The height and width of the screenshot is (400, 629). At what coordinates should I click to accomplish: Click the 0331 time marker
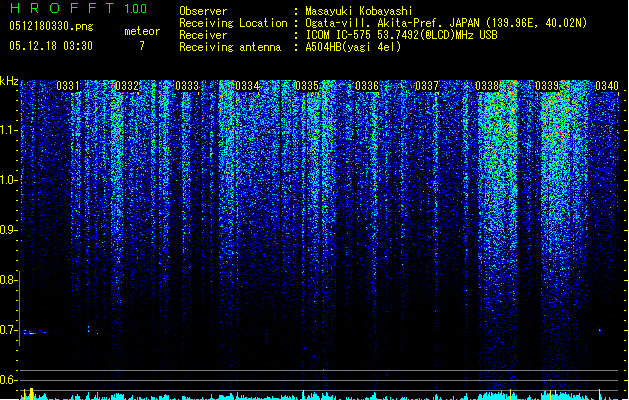(68, 86)
